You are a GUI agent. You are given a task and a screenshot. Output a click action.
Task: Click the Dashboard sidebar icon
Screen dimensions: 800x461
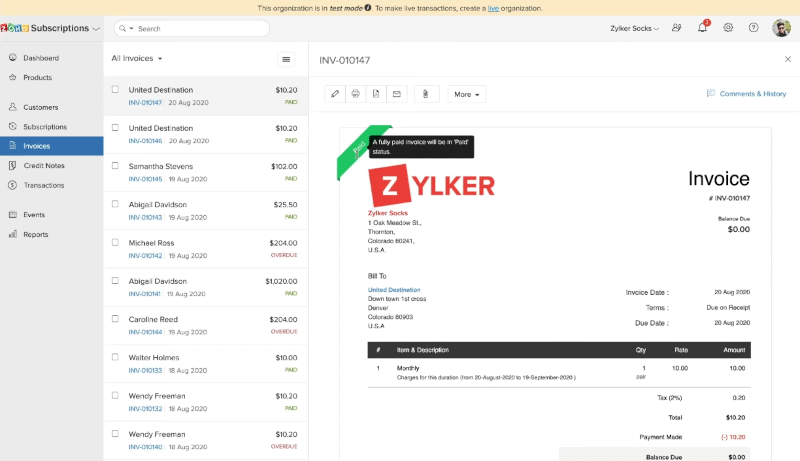[x=13, y=58]
